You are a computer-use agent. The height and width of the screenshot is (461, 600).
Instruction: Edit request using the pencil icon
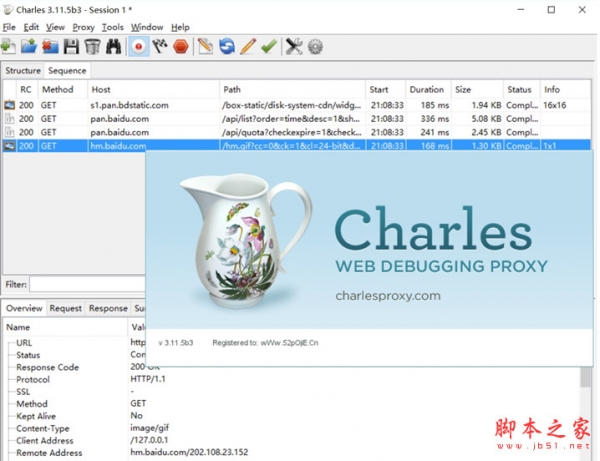click(x=248, y=47)
